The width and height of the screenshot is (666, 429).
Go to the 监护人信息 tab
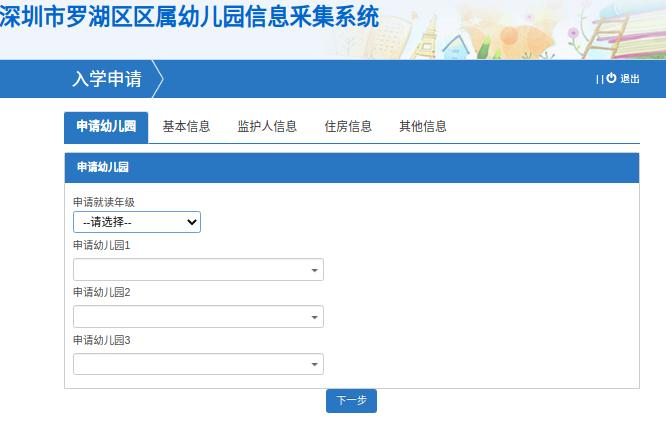coord(267,127)
